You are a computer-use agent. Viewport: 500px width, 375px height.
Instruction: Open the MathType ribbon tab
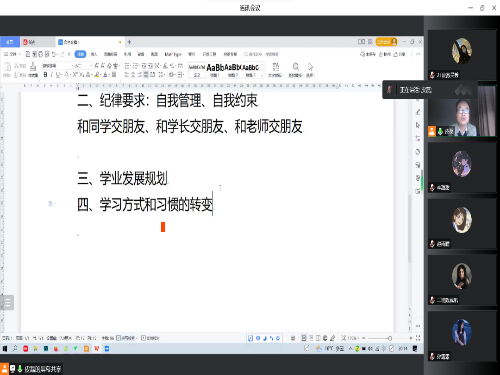pyautogui.click(x=173, y=54)
